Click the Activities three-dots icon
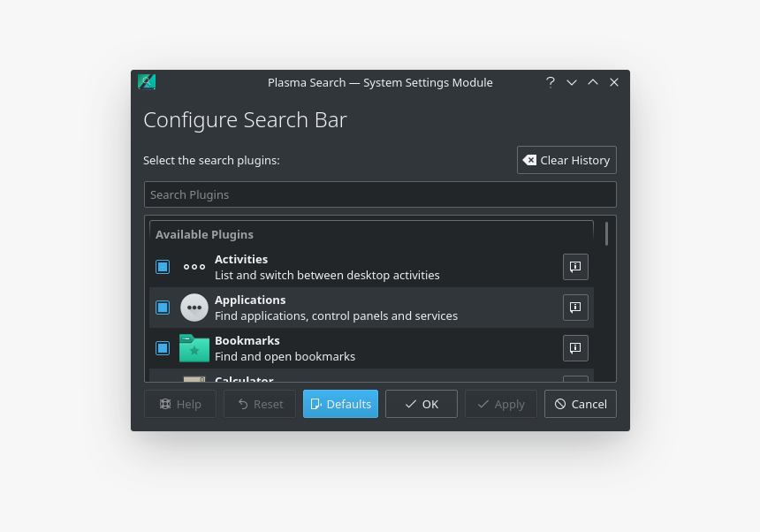Image resolution: width=760 pixels, height=532 pixels. pos(194,267)
